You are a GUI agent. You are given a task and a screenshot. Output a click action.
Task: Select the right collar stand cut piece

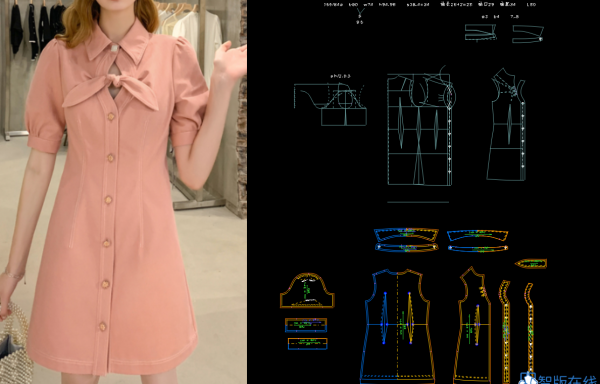click(x=478, y=248)
